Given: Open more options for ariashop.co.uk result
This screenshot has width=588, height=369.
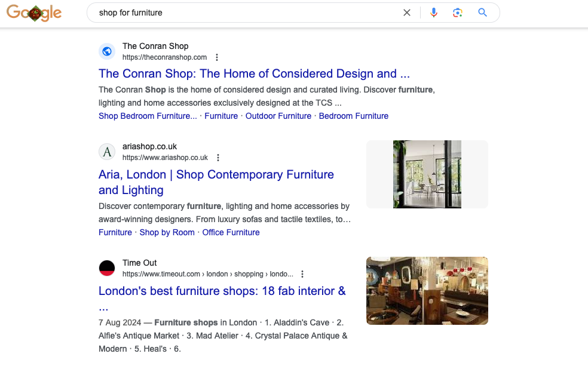Looking at the screenshot, I should click(218, 158).
